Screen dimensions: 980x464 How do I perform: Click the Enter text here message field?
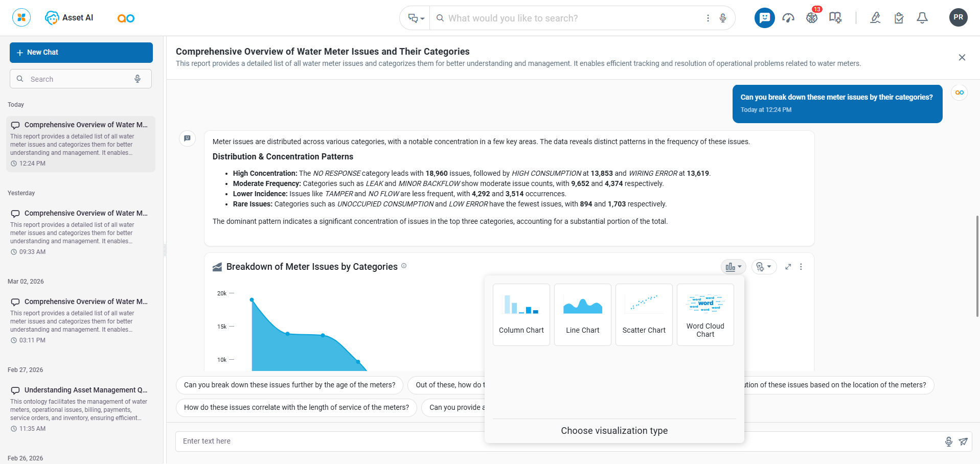tap(327, 442)
